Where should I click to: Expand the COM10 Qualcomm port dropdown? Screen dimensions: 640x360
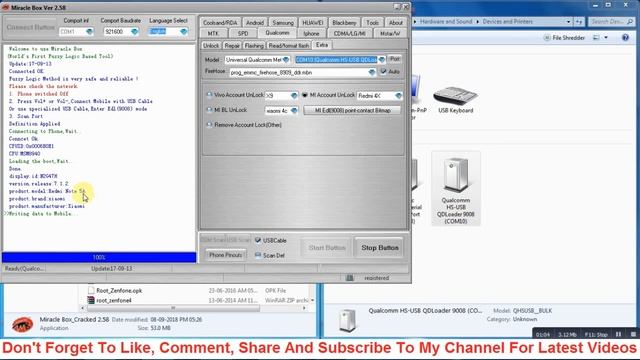pos(381,60)
